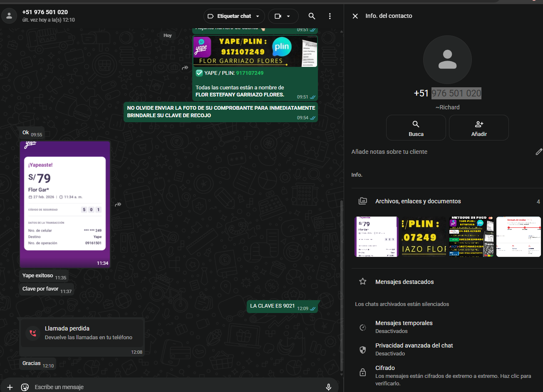Open Privacidad avanzada del chat setting

(414, 349)
